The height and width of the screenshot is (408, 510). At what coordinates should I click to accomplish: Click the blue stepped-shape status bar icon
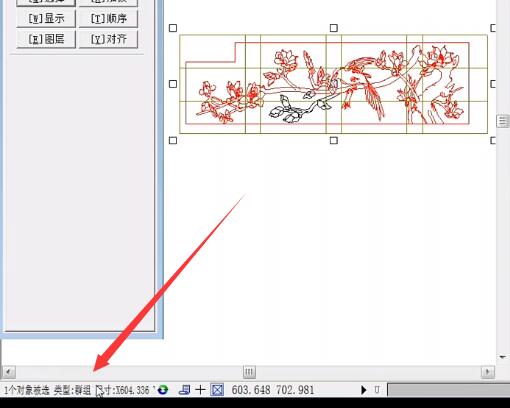coord(184,390)
